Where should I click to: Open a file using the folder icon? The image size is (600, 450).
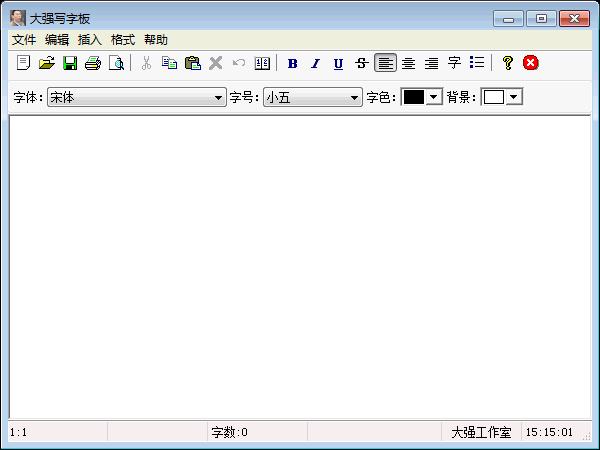[47, 63]
